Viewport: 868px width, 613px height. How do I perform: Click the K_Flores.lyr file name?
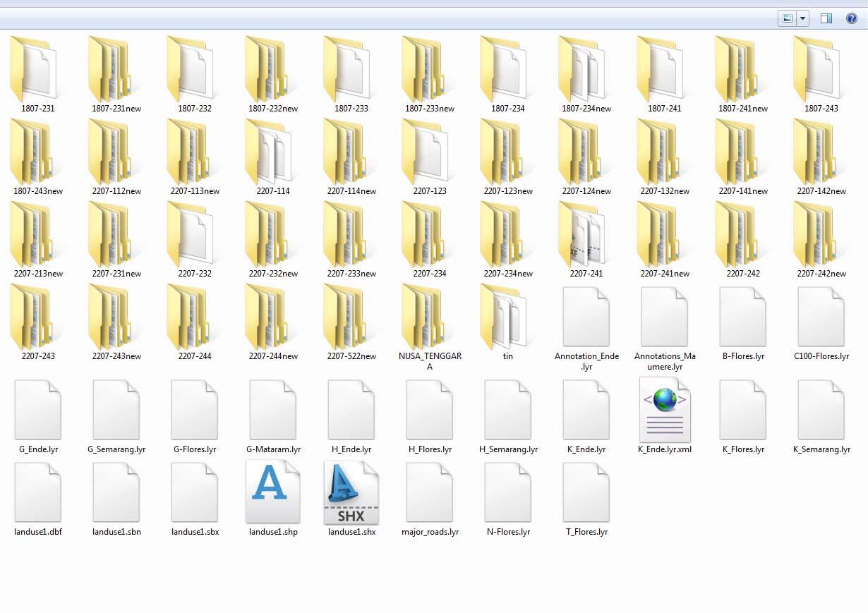click(x=743, y=449)
